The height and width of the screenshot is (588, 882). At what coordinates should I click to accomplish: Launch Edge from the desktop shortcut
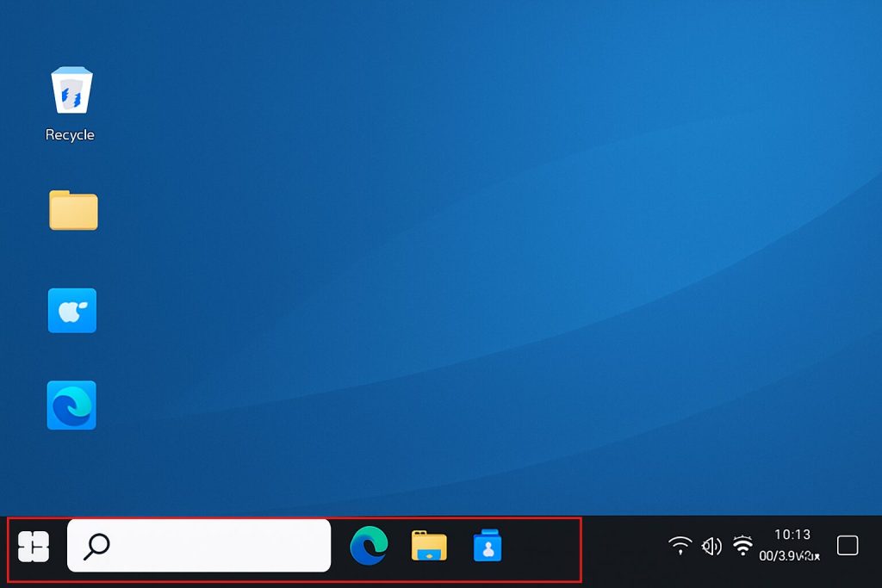click(x=71, y=405)
